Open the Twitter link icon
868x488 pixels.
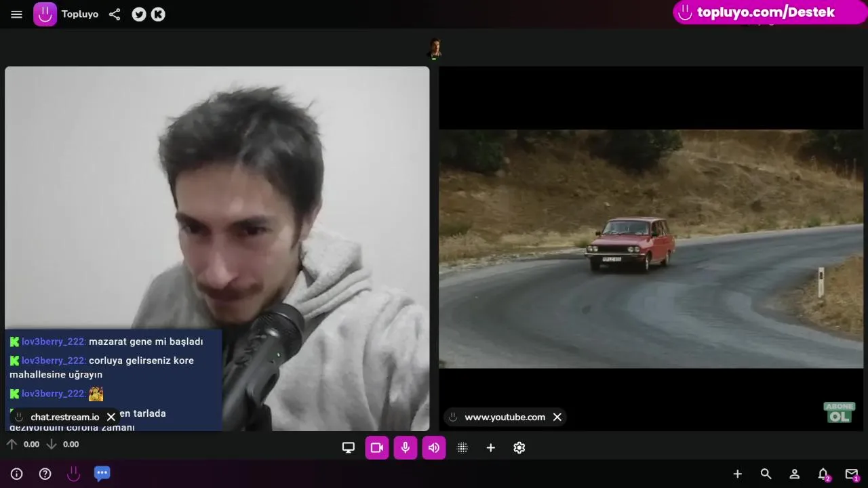[x=139, y=14]
